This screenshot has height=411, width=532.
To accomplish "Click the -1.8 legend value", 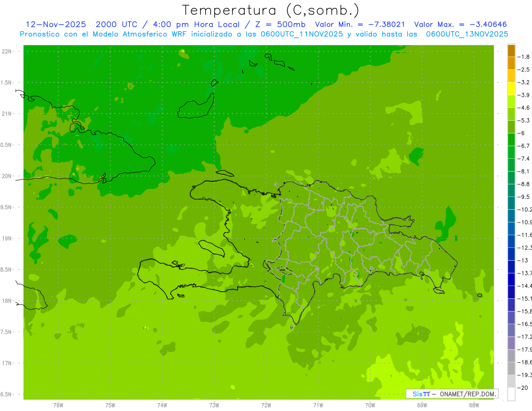I will (524, 57).
